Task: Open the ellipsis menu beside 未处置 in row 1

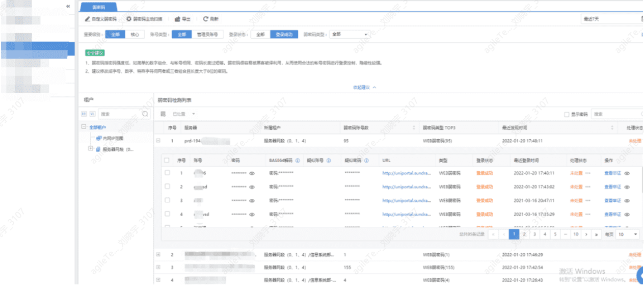Action: point(588,173)
